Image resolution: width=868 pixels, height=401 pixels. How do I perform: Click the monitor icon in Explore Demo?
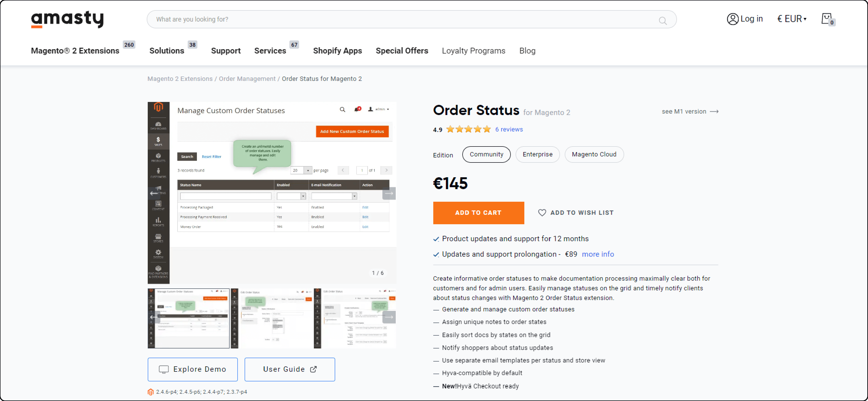pos(164,369)
